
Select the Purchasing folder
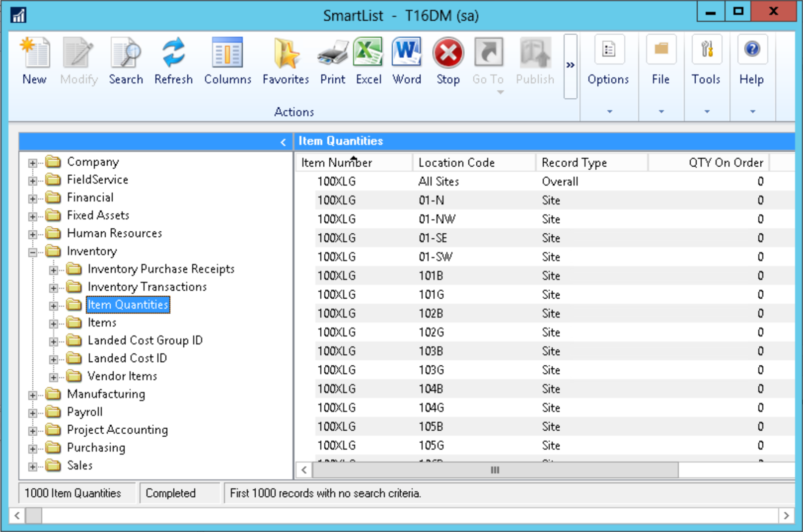(96, 448)
